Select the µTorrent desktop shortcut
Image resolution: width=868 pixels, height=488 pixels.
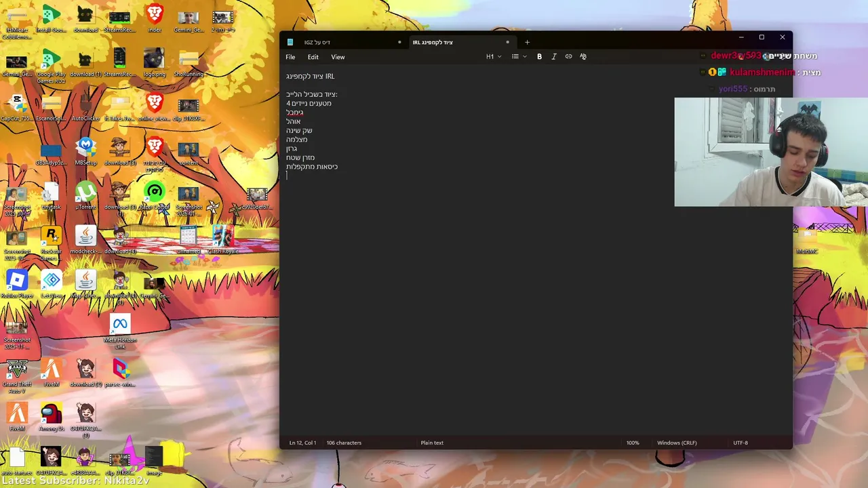click(x=85, y=196)
